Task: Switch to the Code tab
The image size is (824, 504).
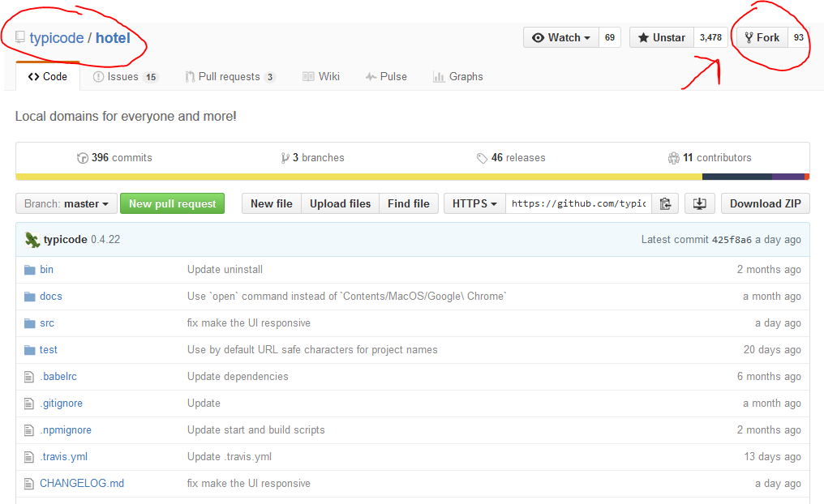Action: coord(48,77)
